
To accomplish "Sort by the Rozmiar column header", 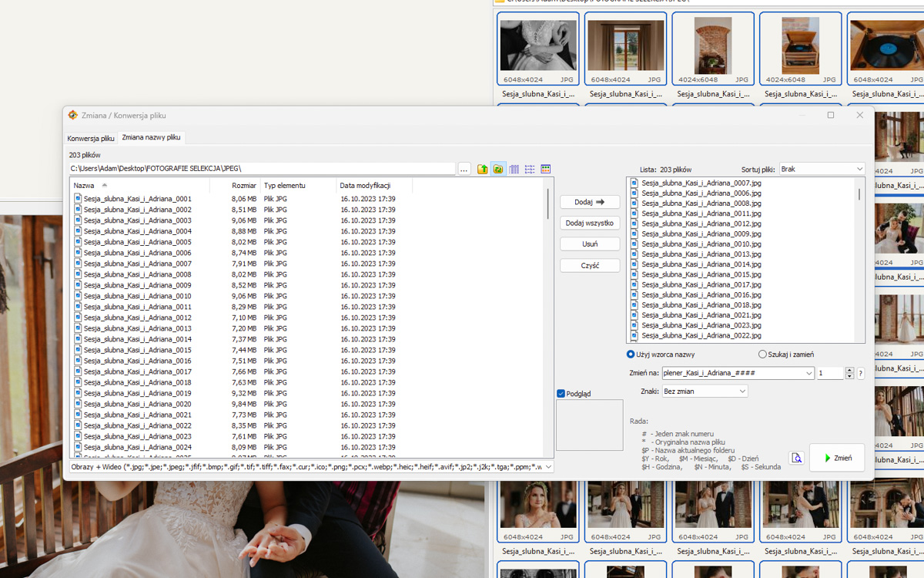I will (x=235, y=186).
